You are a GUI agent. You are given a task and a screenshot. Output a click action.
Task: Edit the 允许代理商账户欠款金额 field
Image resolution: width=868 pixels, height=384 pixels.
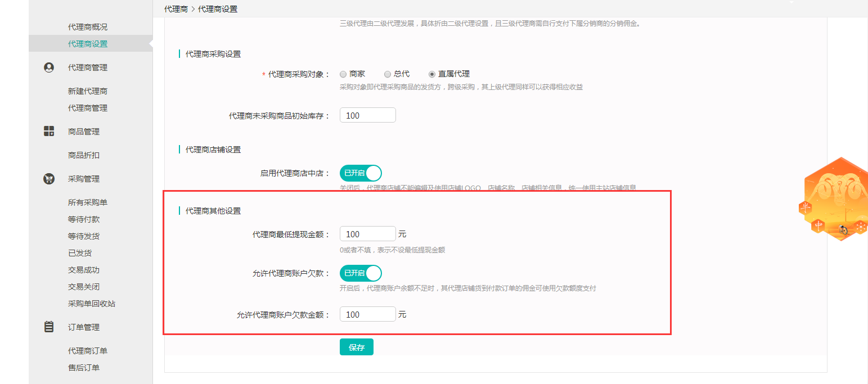[x=367, y=314]
